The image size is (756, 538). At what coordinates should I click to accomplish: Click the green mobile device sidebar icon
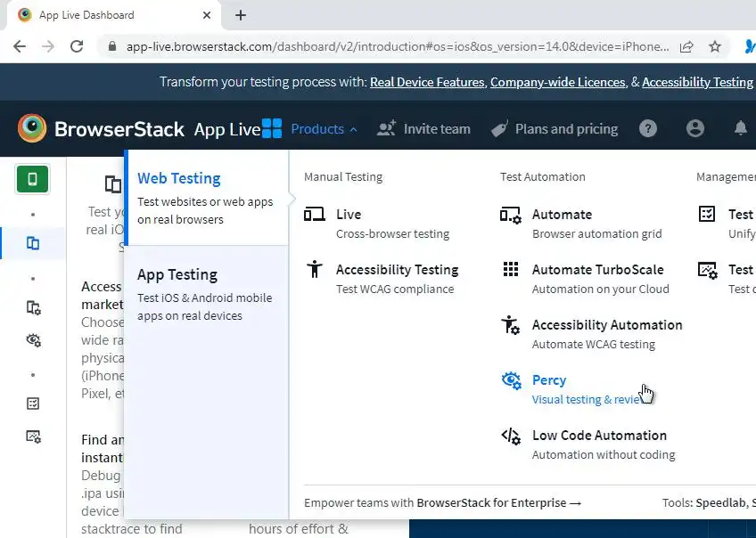(x=32, y=179)
